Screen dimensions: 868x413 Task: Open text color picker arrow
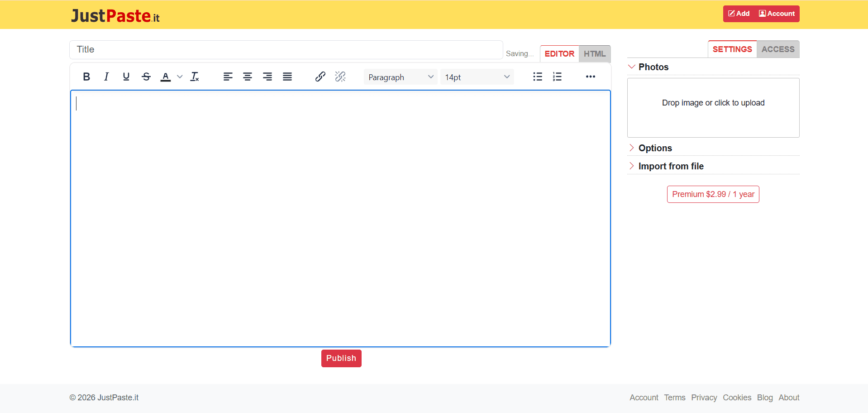click(x=180, y=77)
